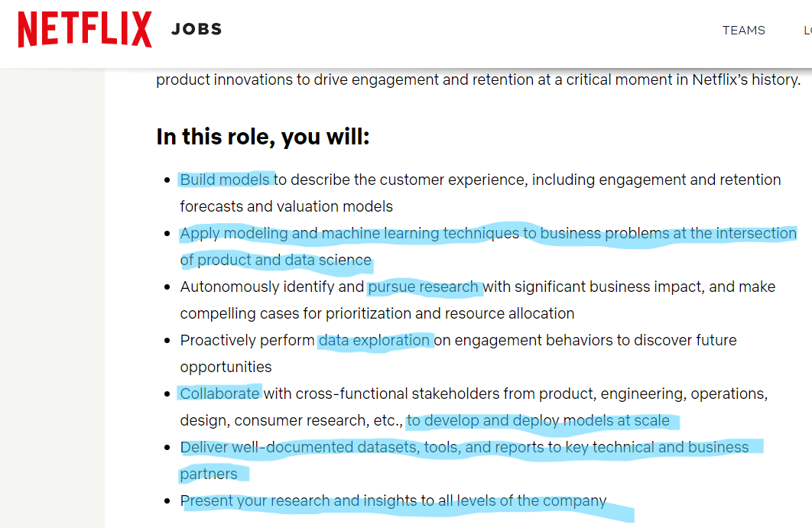
Task: Click the "forecasts and valuation models" text
Action: [286, 206]
